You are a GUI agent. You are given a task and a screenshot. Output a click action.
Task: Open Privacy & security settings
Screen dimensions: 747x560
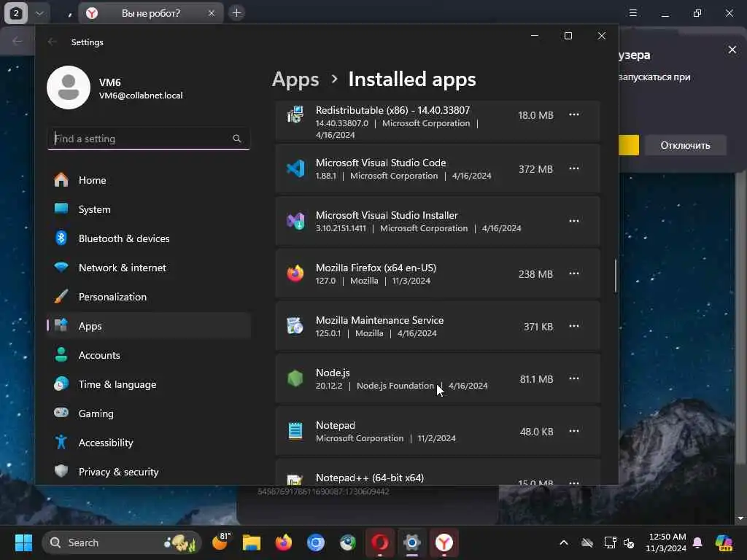pos(149,472)
